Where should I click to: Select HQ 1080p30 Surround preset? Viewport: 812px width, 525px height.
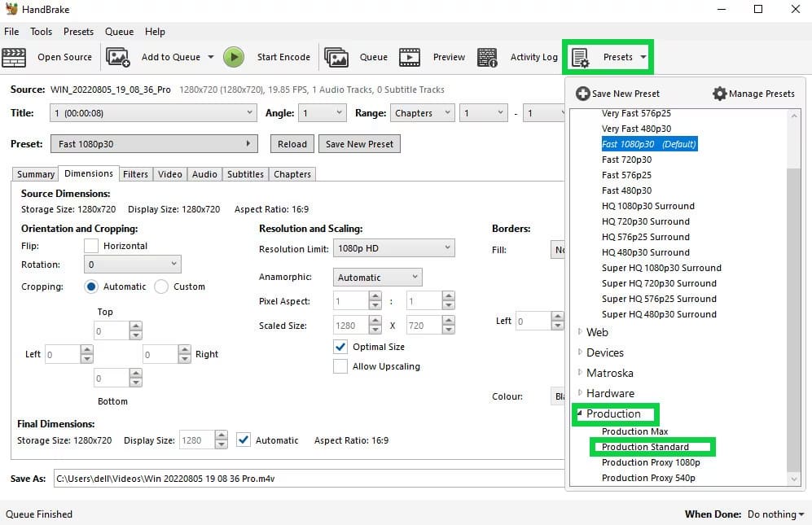point(647,206)
